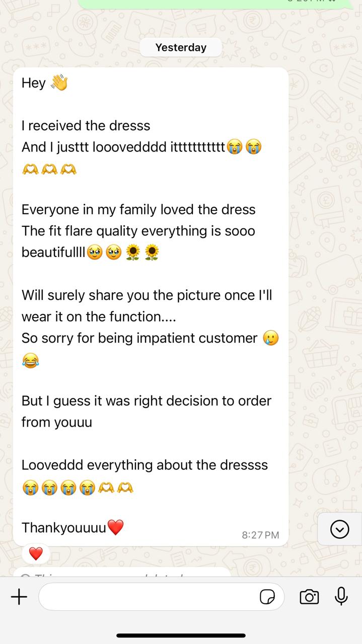Screen dimensions: 362x644
Task: Tap the microphone voice message icon
Action: tap(341, 597)
